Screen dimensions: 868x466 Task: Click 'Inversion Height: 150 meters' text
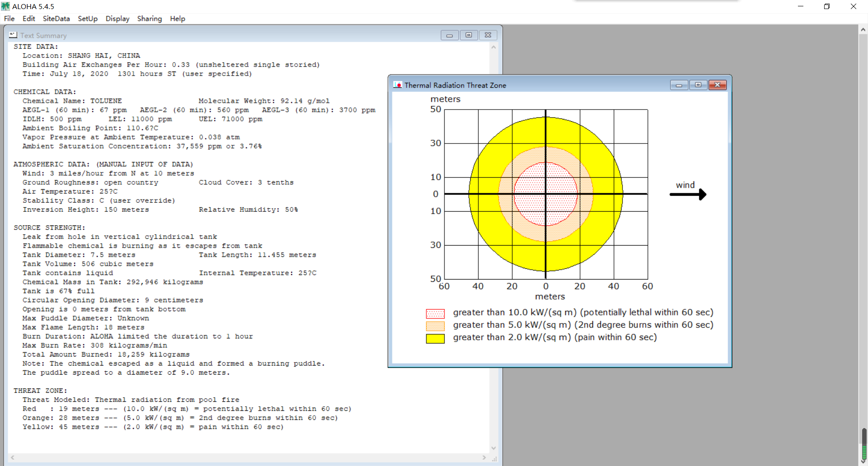[86, 209]
